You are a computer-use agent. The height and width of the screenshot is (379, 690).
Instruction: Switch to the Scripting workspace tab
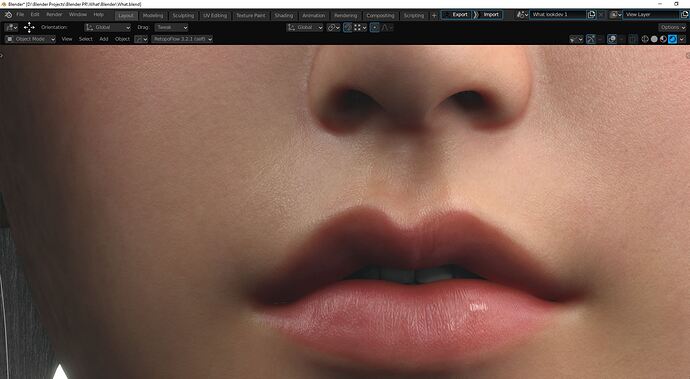[x=414, y=15]
